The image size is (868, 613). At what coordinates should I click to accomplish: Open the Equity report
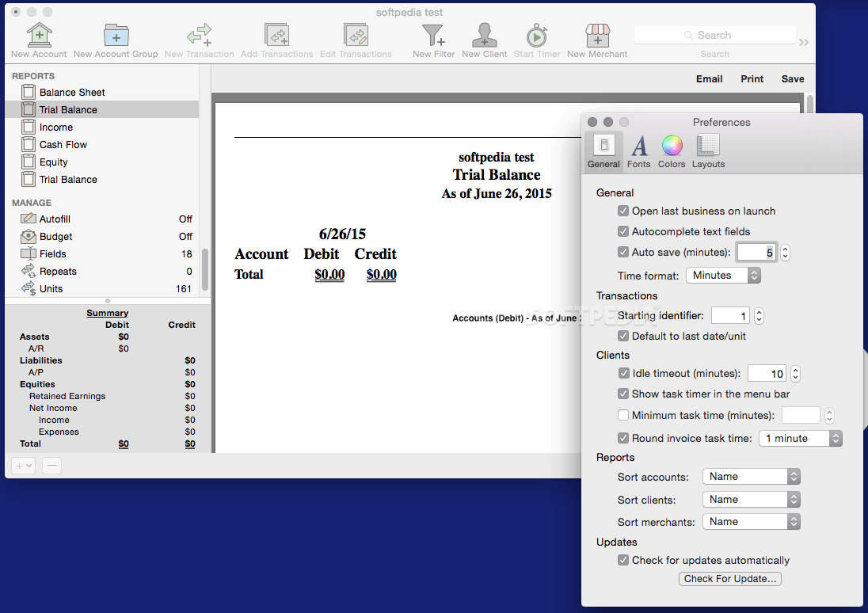(102, 162)
